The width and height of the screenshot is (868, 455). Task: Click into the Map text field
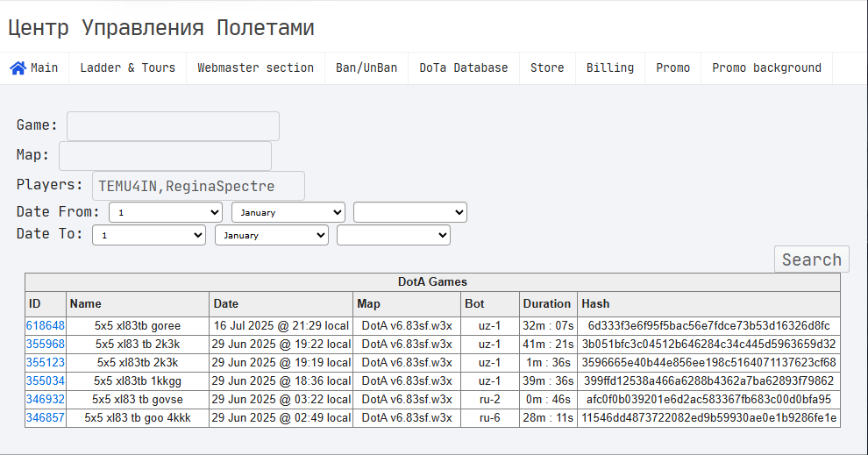click(x=165, y=156)
